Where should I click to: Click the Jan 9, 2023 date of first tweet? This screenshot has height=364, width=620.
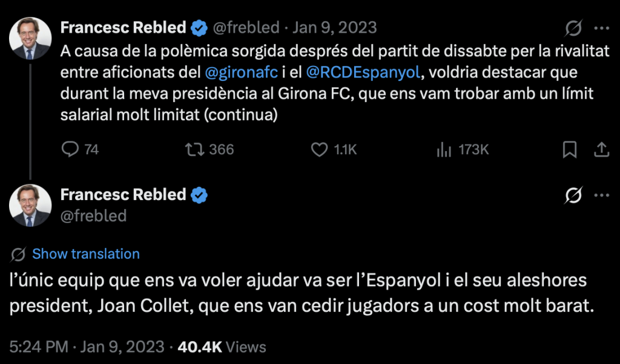click(335, 28)
